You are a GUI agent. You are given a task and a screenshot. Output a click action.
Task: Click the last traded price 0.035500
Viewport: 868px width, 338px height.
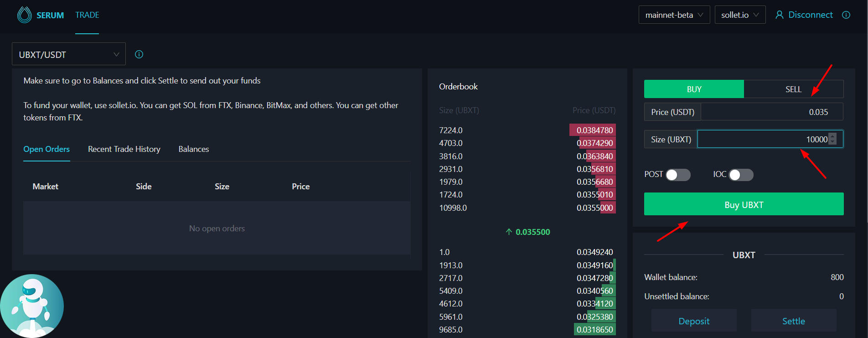532,232
